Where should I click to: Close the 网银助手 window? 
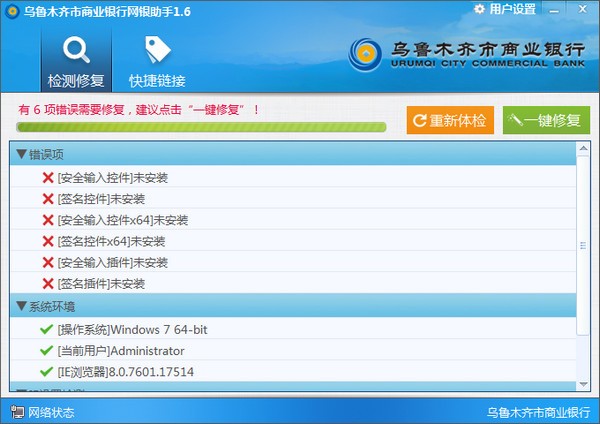pyautogui.click(x=582, y=9)
